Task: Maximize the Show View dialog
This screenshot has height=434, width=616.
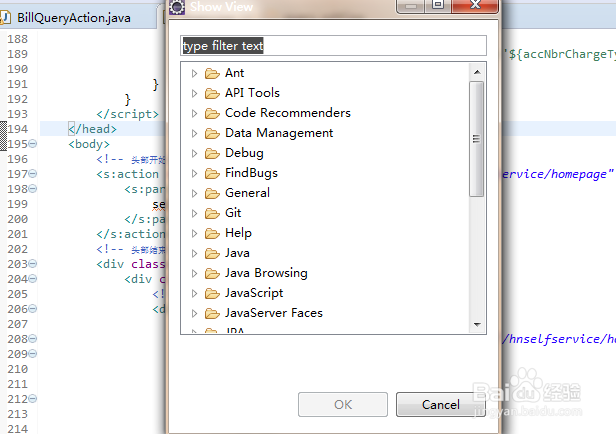Action: point(438,5)
